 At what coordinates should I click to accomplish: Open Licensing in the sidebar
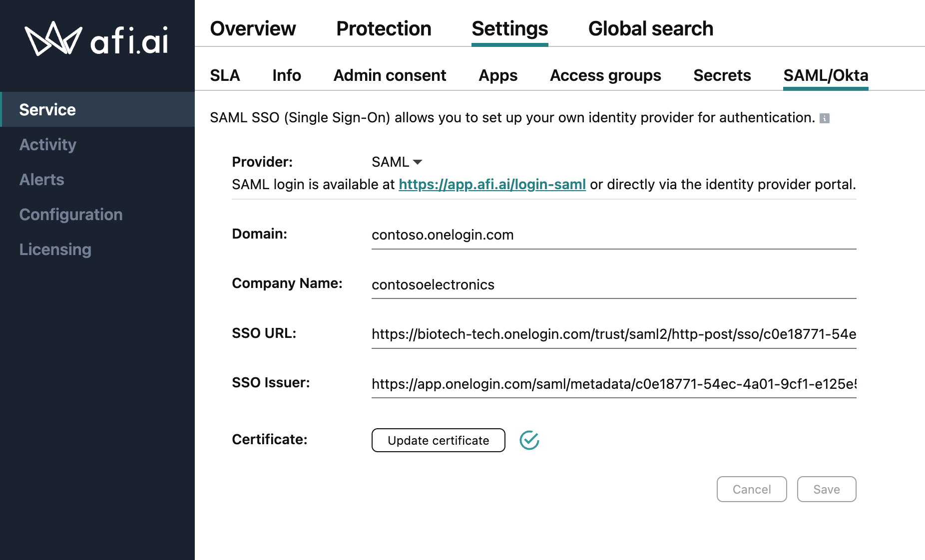click(x=97, y=249)
